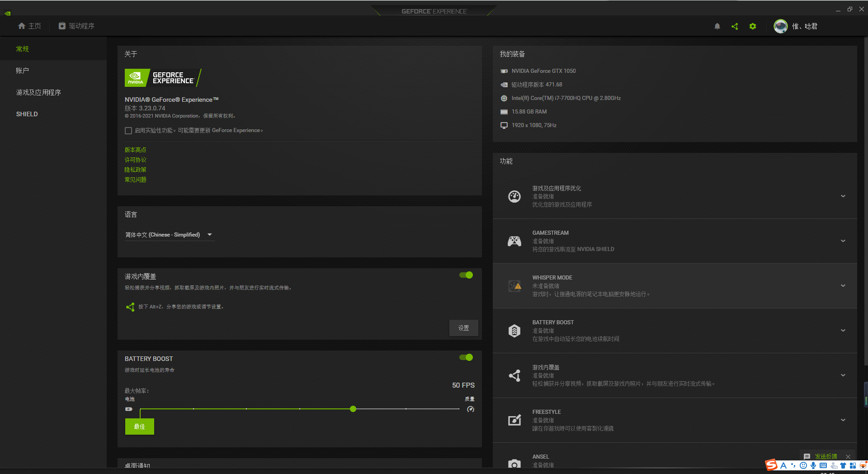Toggle Sogou punctuation mode icon

(793, 465)
